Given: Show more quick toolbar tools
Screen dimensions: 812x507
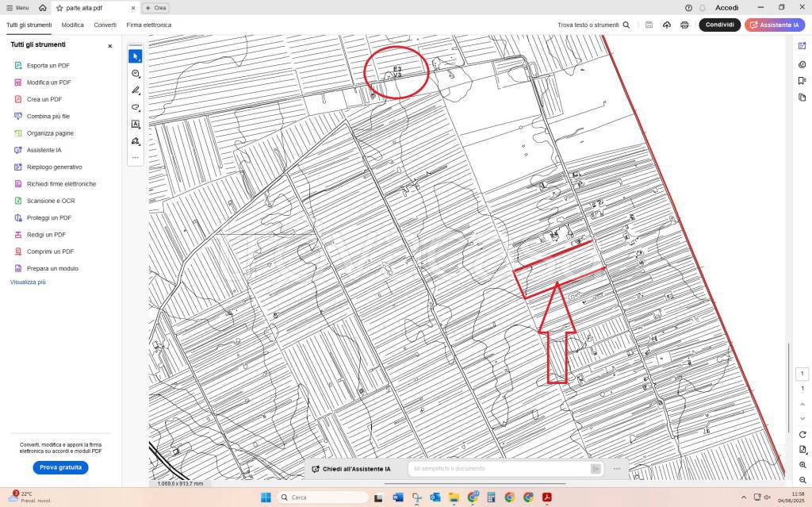Looking at the screenshot, I should 135,157.
